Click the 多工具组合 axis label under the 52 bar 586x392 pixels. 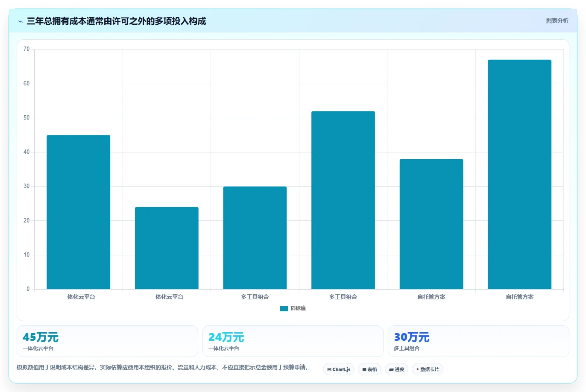coord(343,297)
